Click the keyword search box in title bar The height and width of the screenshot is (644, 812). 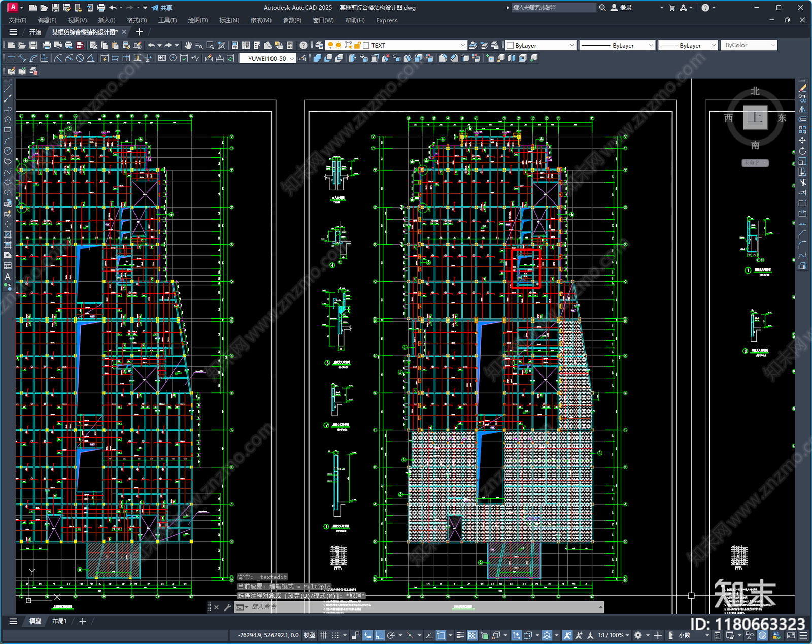click(553, 8)
